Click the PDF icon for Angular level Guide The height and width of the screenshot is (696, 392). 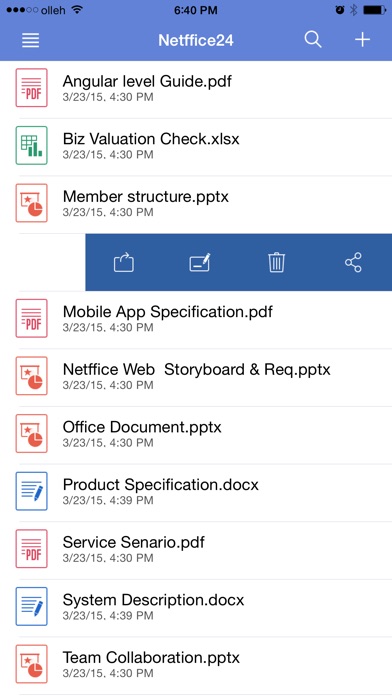tap(32, 87)
